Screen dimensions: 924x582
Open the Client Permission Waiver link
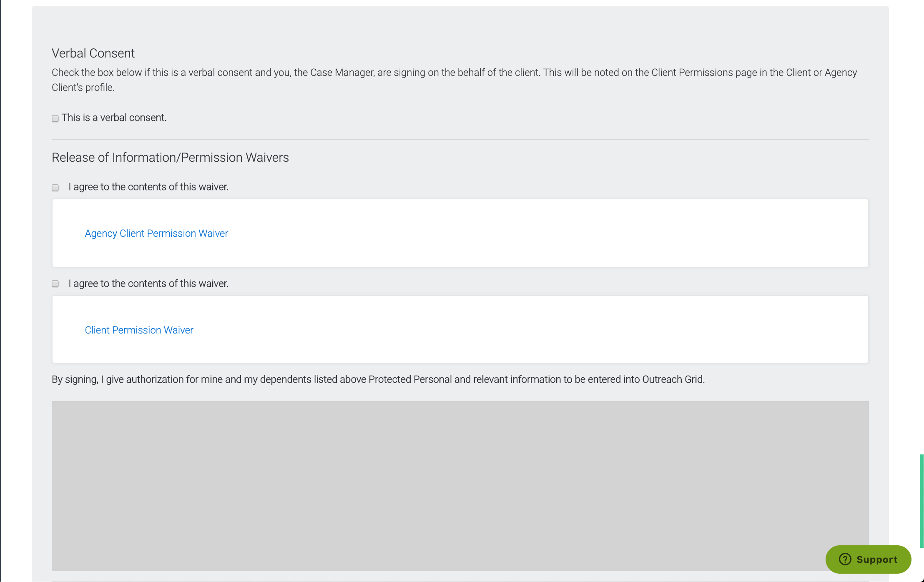pos(139,330)
